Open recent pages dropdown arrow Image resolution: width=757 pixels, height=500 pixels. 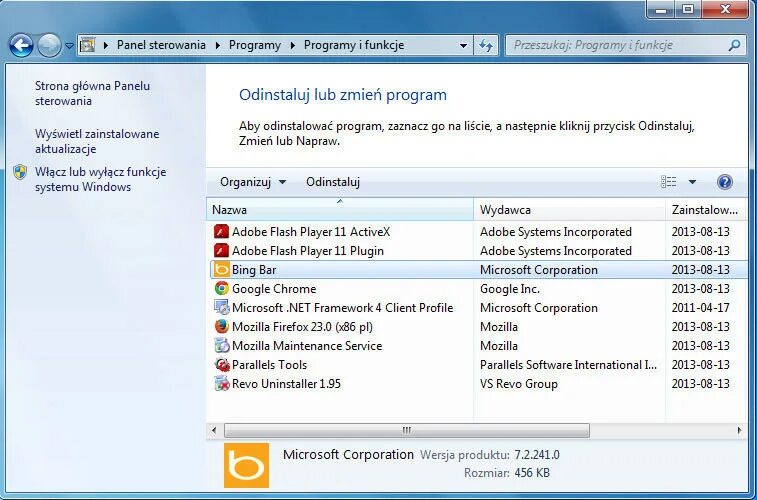(x=69, y=46)
